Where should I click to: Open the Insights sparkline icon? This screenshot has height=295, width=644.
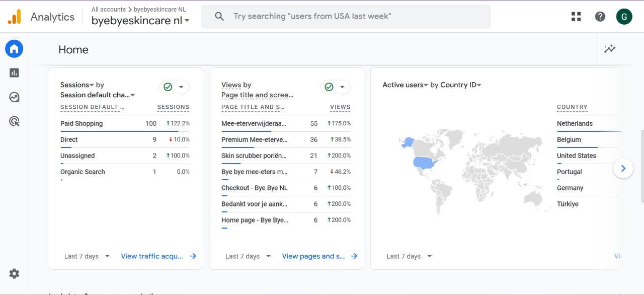coord(610,49)
